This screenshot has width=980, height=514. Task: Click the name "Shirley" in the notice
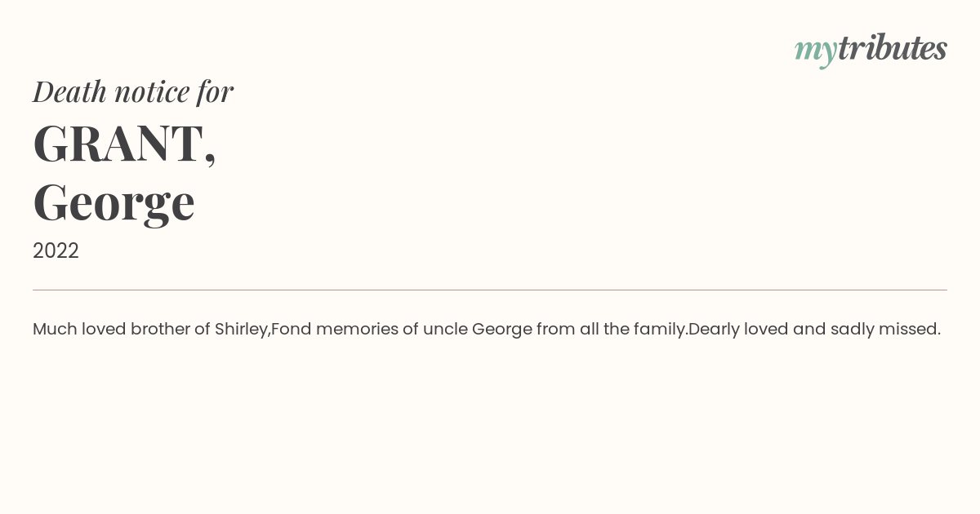click(x=241, y=330)
